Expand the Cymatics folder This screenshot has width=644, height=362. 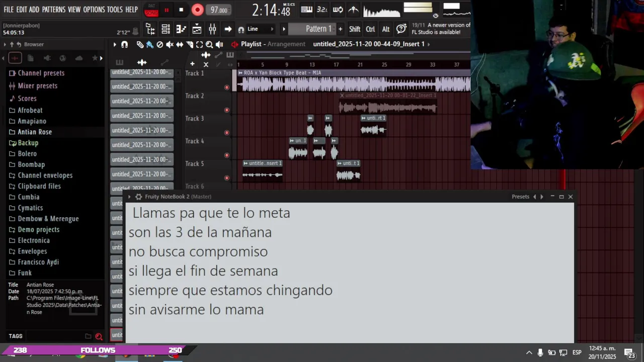coord(30,208)
